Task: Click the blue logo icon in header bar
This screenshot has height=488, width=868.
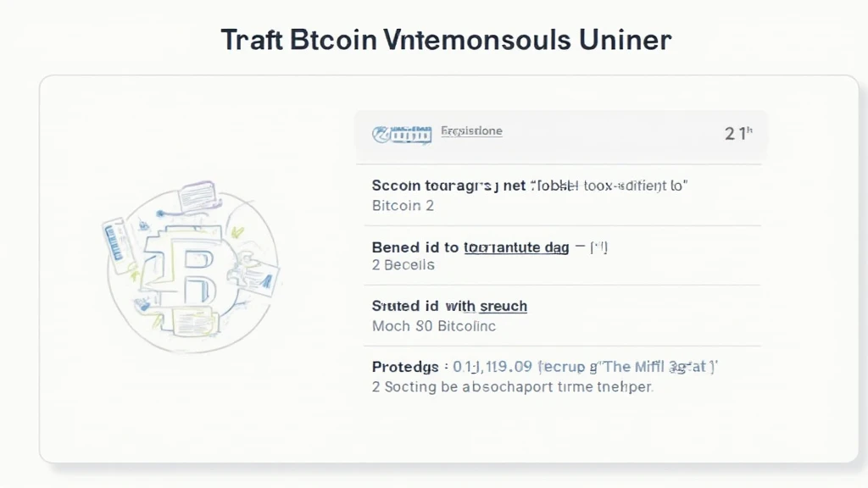Action: (402, 135)
